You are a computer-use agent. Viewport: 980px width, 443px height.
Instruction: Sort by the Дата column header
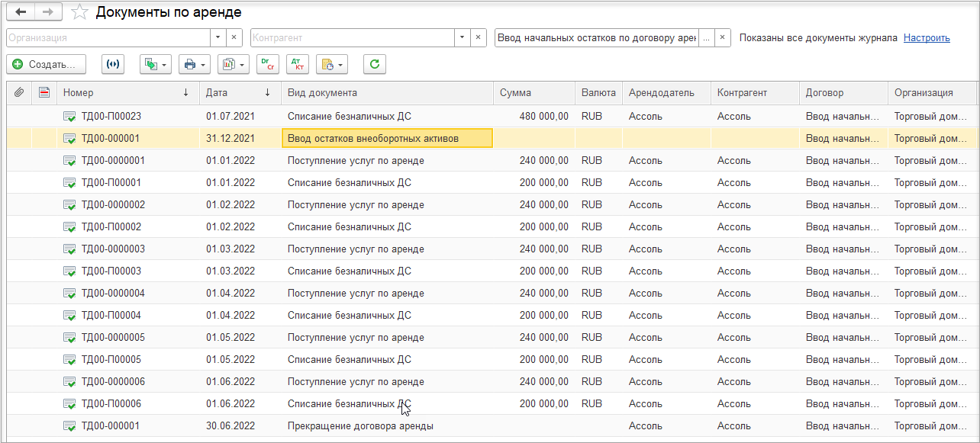238,93
